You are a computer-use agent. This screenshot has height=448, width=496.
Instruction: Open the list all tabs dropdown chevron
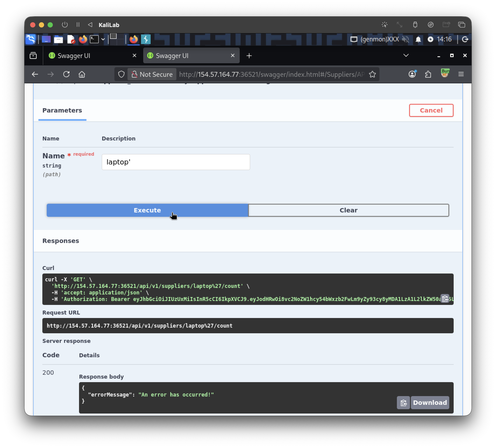pos(406,56)
